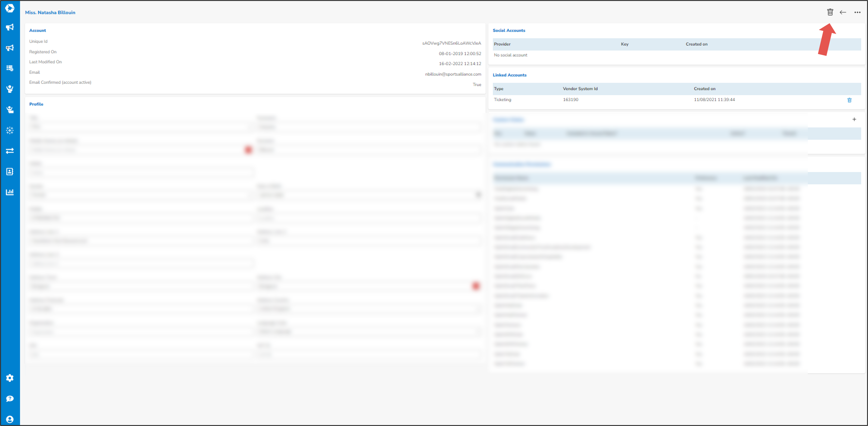
Task: Click the created date 11/08/2021 11:39:44
Action: point(714,100)
